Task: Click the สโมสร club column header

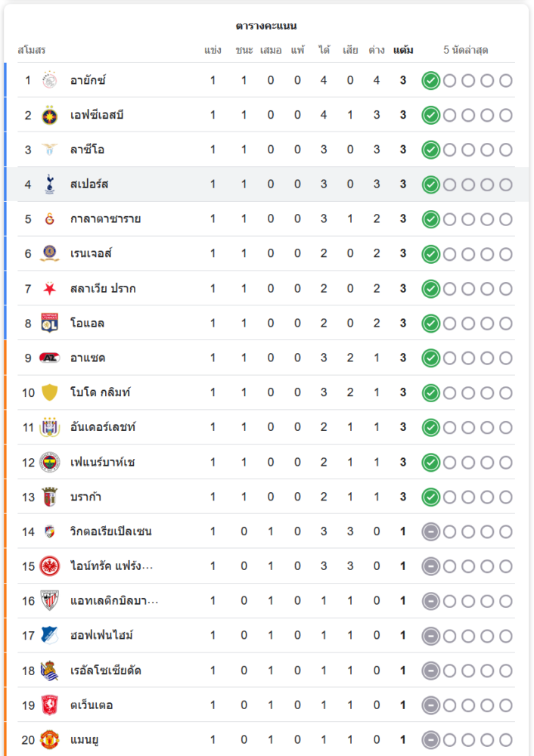Action: (x=32, y=50)
